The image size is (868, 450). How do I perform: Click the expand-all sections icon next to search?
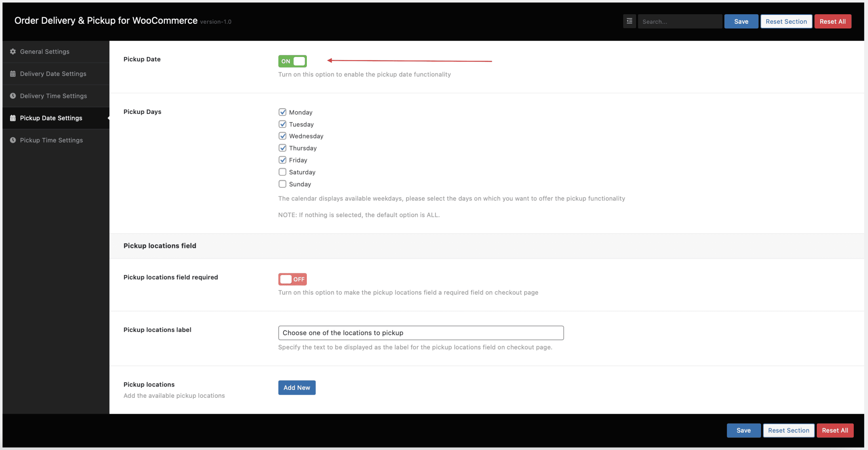coord(629,21)
